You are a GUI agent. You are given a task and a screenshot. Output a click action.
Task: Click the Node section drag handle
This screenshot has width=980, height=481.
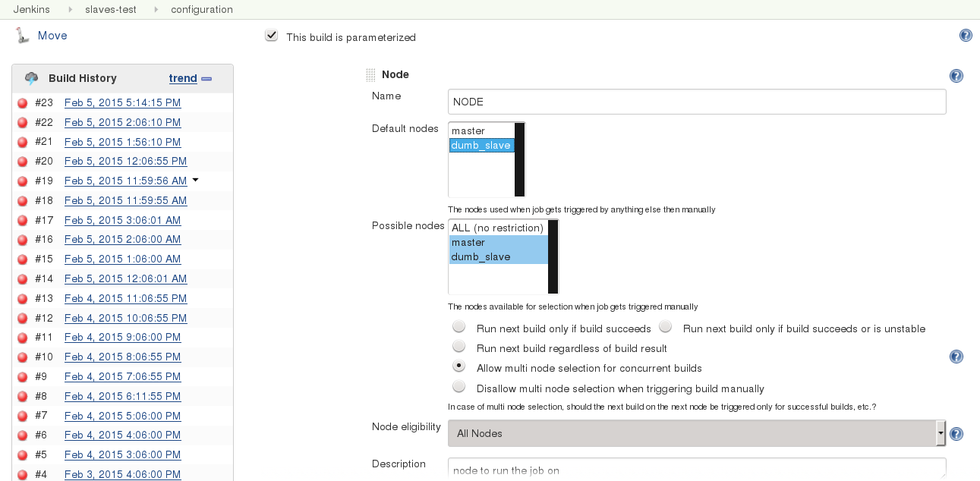[x=370, y=75]
